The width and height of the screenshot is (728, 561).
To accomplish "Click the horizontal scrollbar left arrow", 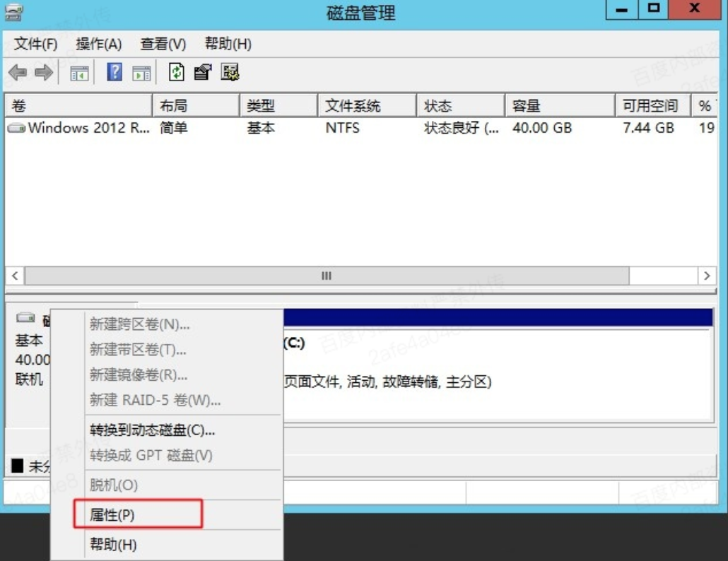I will coord(15,276).
